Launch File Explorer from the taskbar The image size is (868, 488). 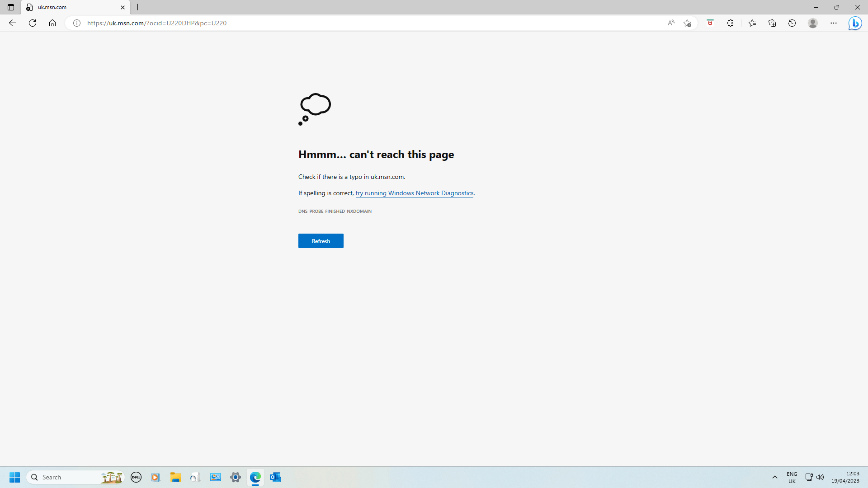point(176,477)
